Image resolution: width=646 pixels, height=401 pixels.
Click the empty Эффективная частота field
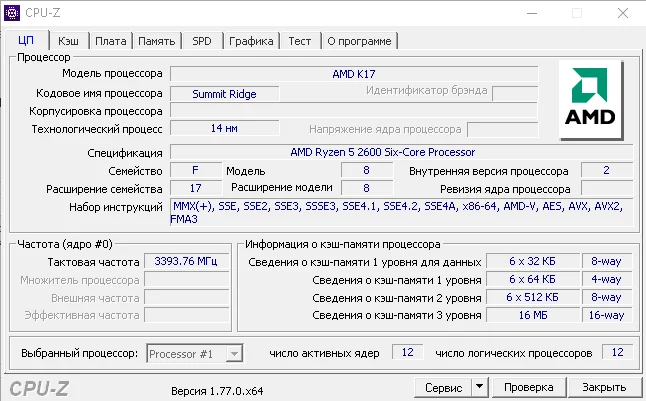tap(187, 315)
